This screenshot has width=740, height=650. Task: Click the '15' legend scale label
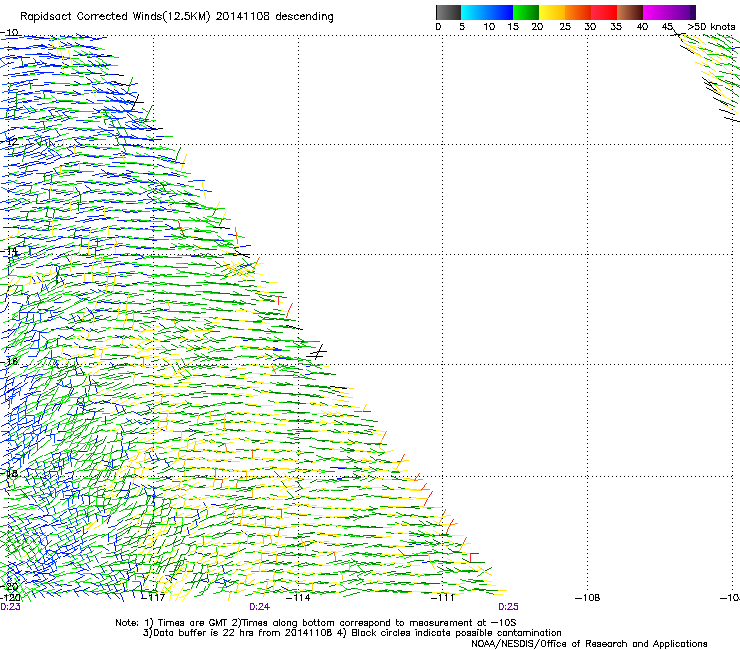coord(513,27)
